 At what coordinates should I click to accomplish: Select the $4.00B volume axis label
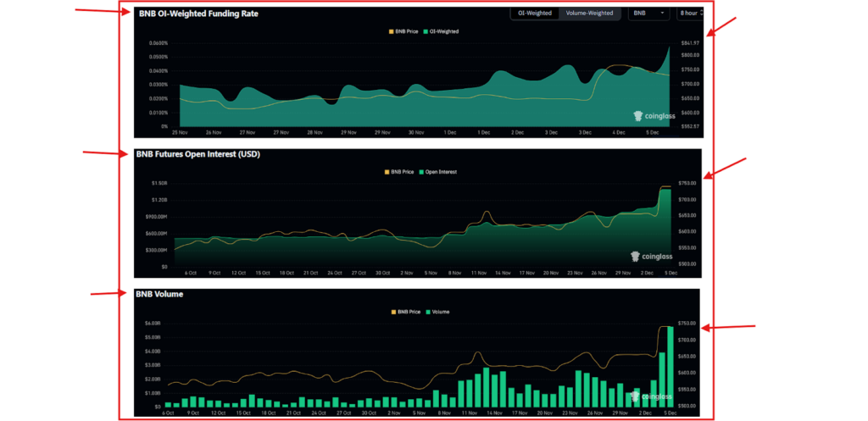[x=153, y=352]
